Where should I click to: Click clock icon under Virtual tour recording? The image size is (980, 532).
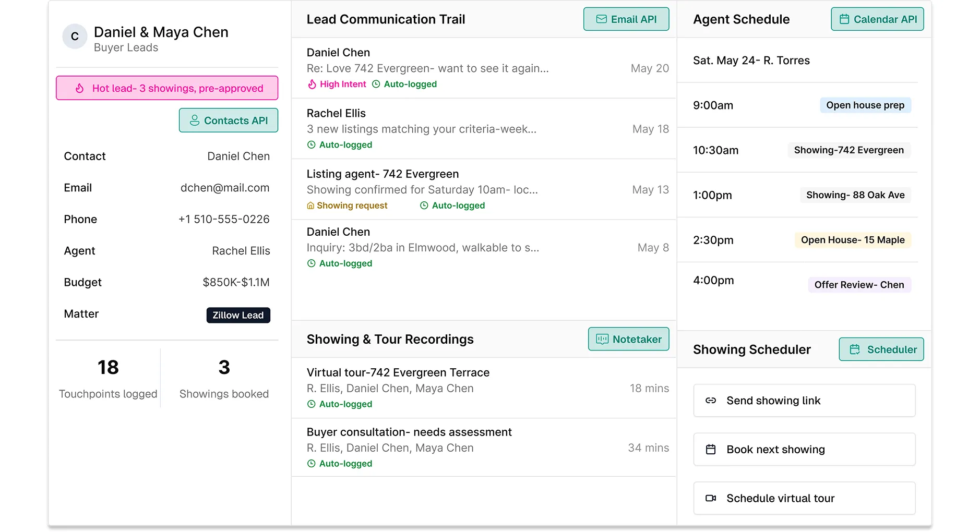311,404
